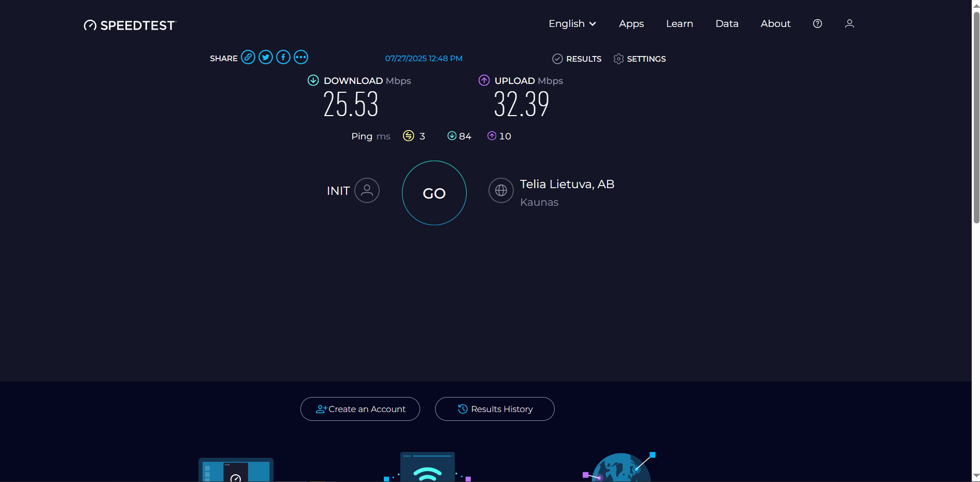Screen dimensions: 980x482
Task: Click the WiFi illustration thumbnail
Action: (427, 466)
